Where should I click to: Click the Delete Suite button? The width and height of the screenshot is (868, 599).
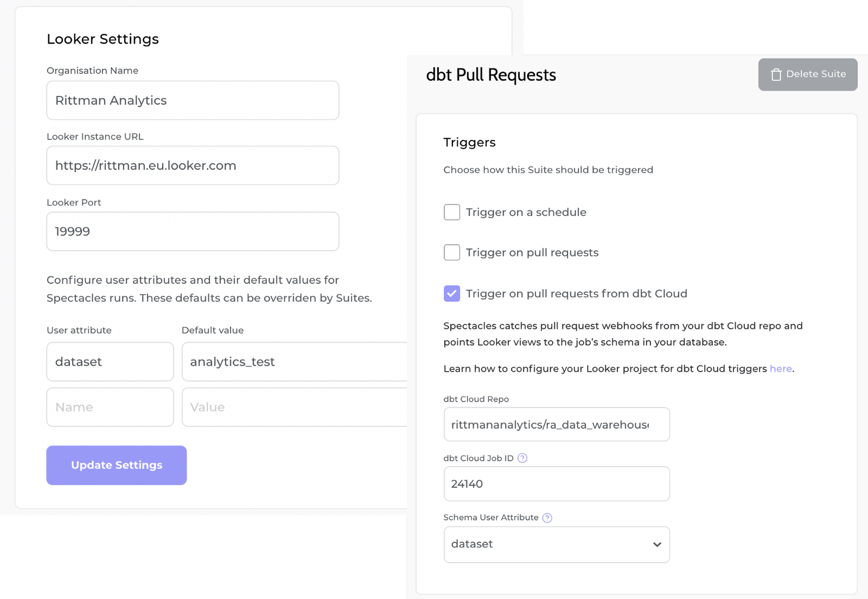(x=807, y=74)
